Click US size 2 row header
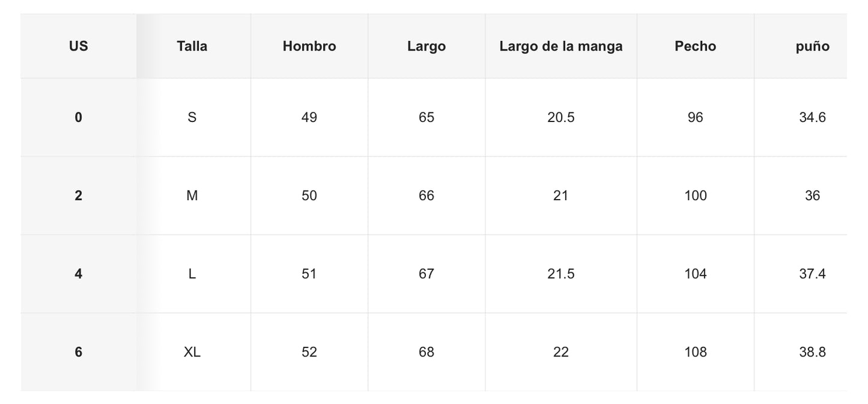This screenshot has height=404, width=868. 79,195
